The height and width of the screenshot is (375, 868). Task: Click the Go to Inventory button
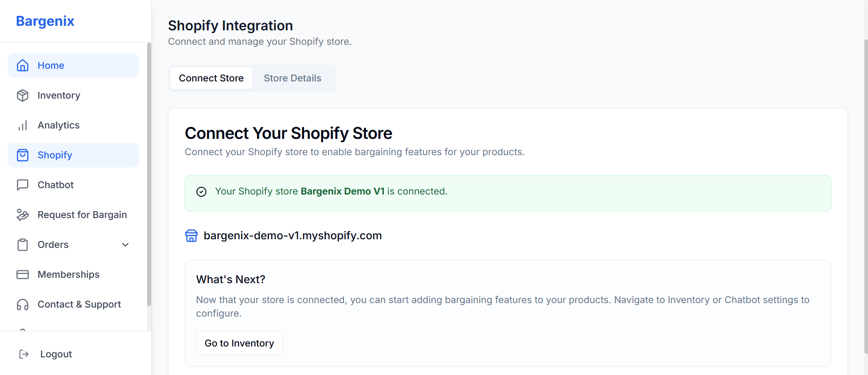(239, 343)
